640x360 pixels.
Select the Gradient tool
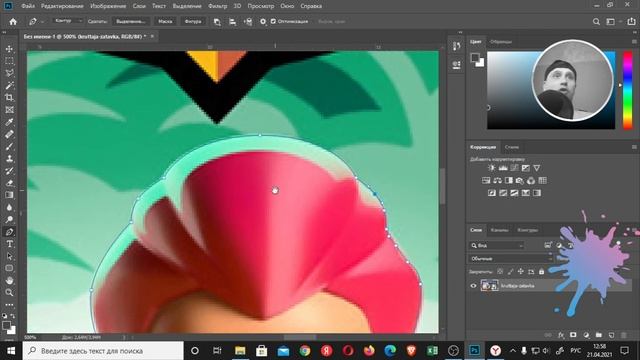[9, 195]
